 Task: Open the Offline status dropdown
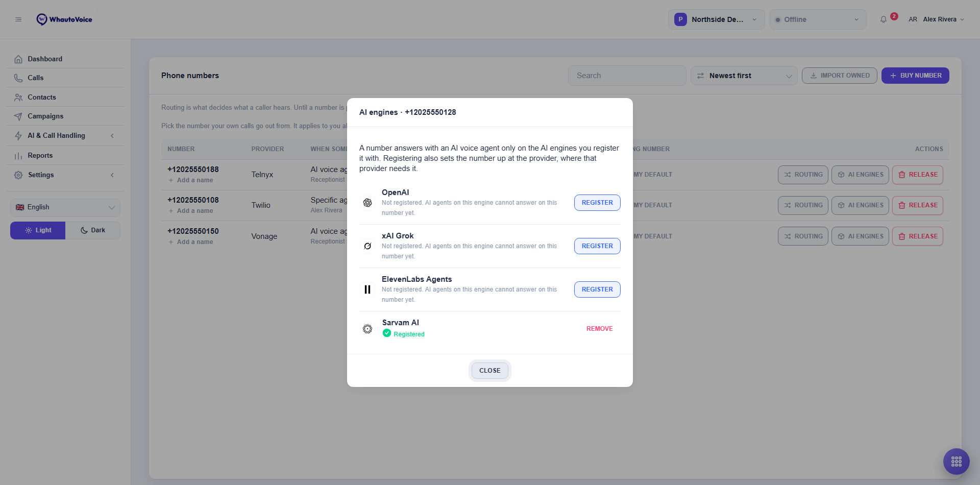pos(818,19)
